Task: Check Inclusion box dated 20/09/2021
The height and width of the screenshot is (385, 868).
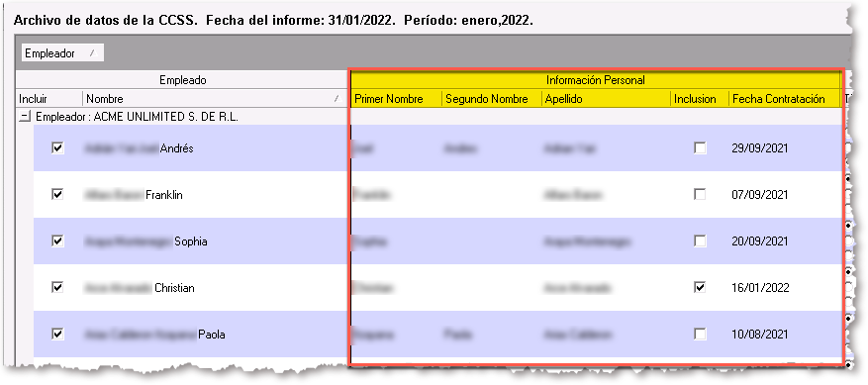Action: pyautogui.click(x=701, y=241)
